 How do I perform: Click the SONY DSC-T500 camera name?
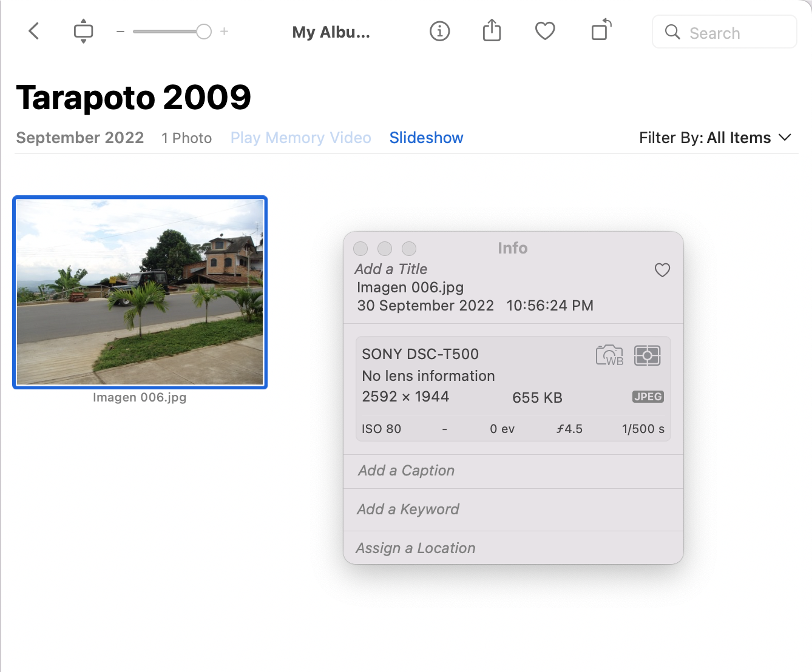click(421, 354)
